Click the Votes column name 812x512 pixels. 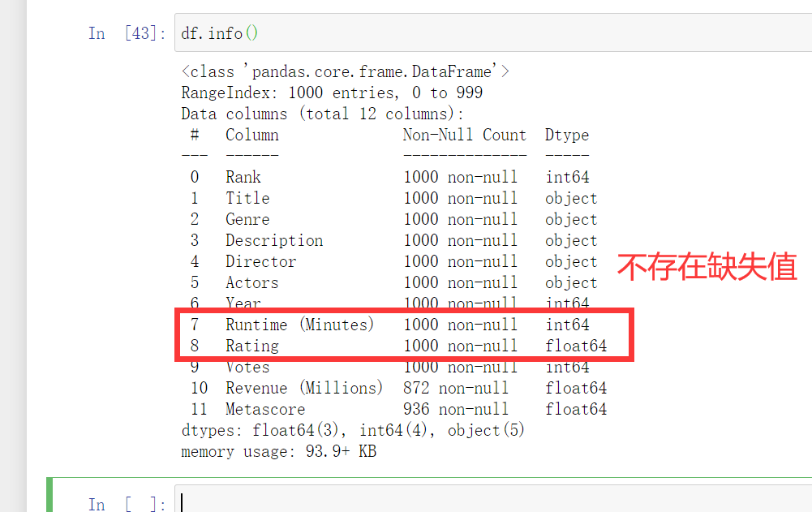pyautogui.click(x=247, y=368)
